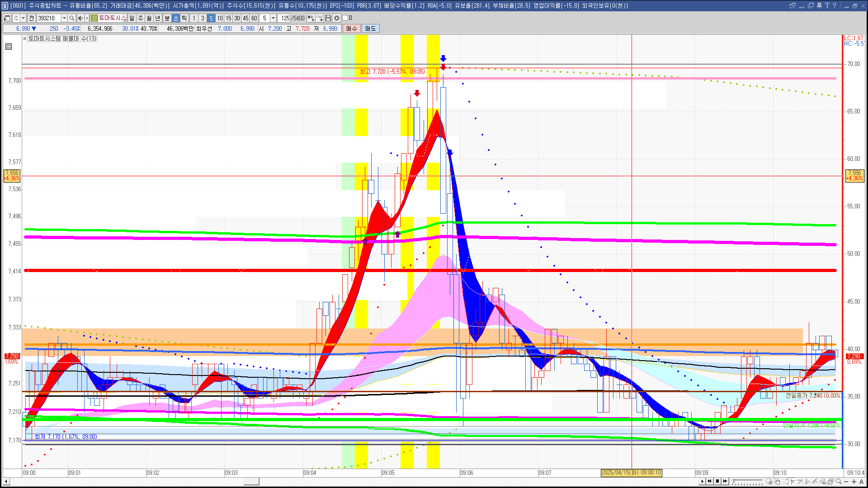Click the plus zoom-in icon at bottom
This screenshot has width=868, height=488.
point(854,481)
